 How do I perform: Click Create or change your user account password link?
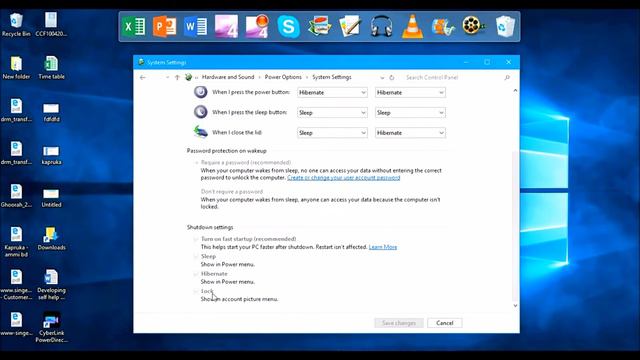coord(343,178)
